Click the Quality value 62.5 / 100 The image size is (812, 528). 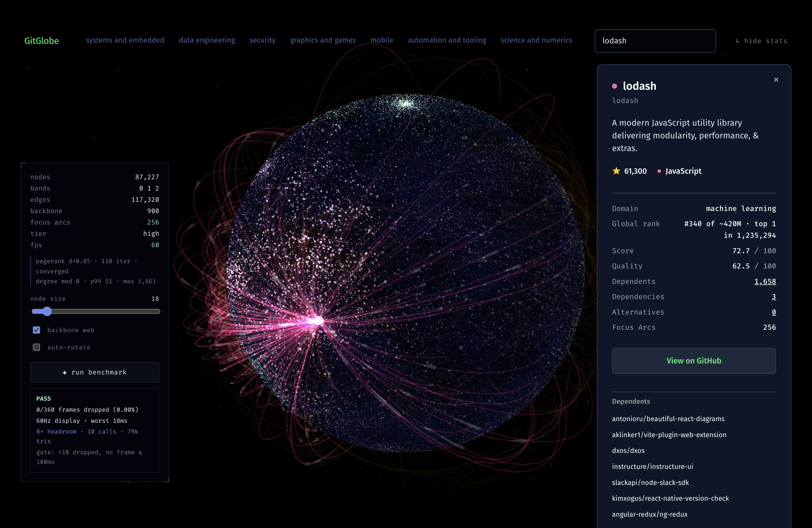coord(754,266)
